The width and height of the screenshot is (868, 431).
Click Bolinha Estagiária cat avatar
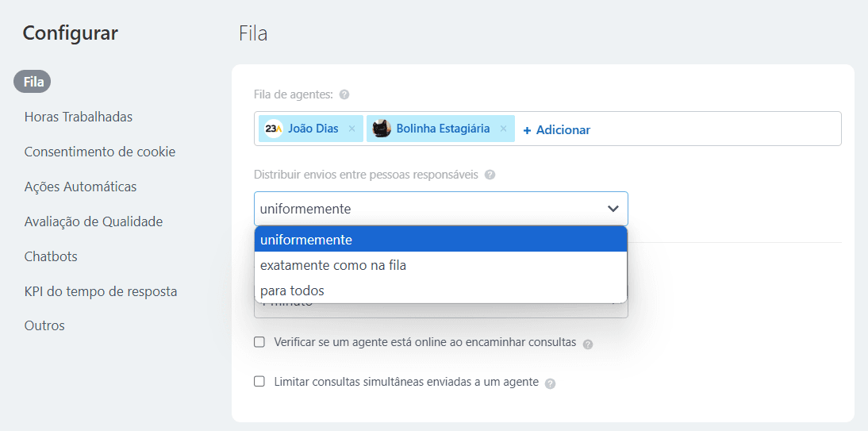382,129
